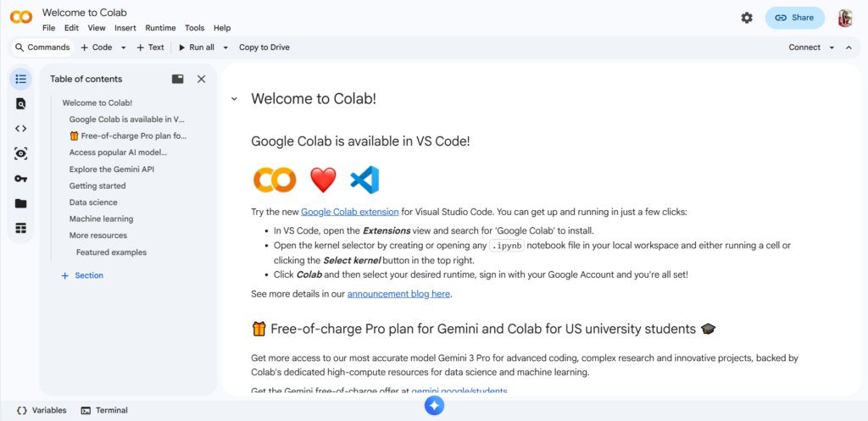Open the Connect options dropdown arrow
The height and width of the screenshot is (421, 868).
pyautogui.click(x=832, y=47)
